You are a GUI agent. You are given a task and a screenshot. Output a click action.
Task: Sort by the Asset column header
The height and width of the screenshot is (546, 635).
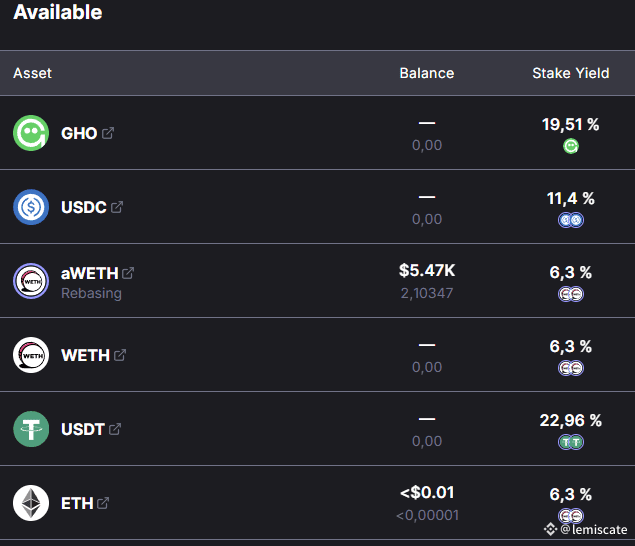[32, 73]
